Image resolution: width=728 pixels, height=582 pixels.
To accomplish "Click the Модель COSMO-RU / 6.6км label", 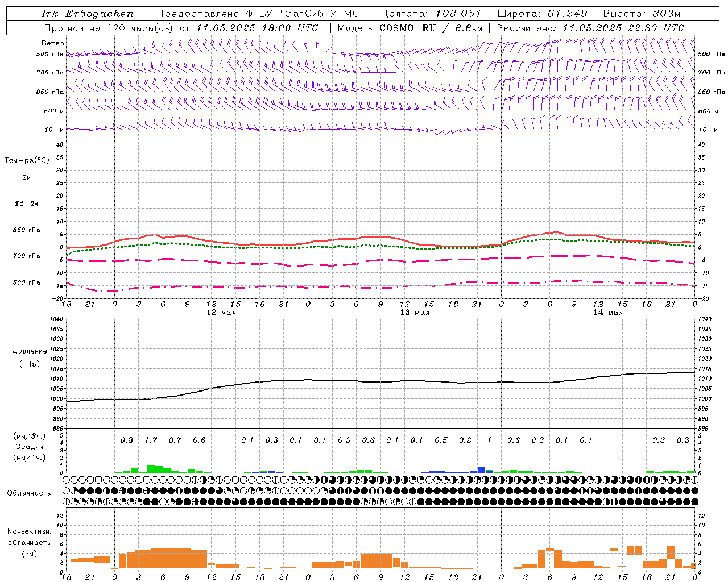I will [410, 28].
